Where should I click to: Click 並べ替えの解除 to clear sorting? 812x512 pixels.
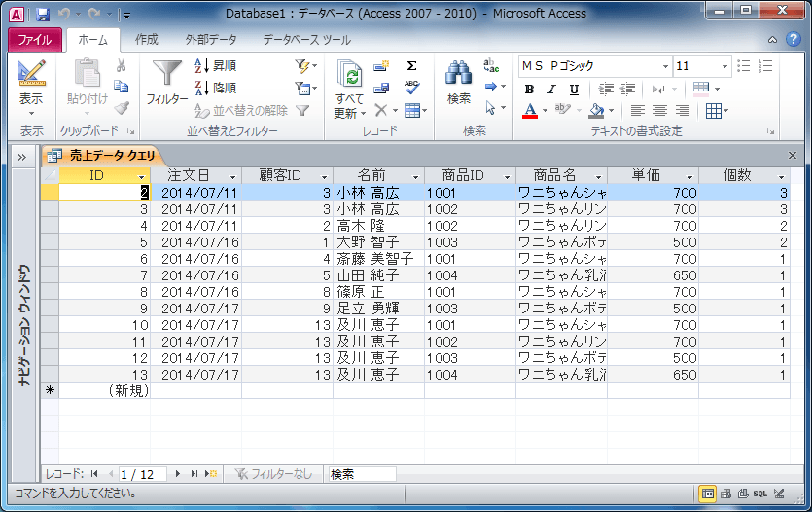pos(241,110)
